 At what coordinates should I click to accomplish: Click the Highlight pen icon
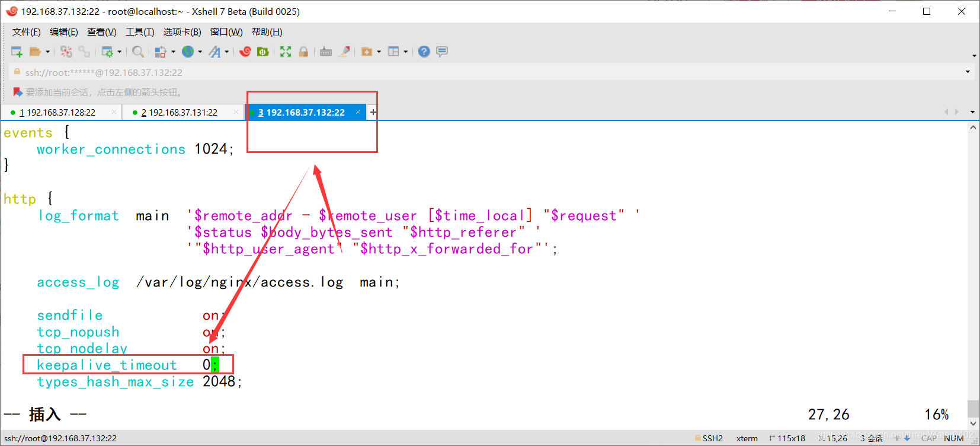[344, 52]
